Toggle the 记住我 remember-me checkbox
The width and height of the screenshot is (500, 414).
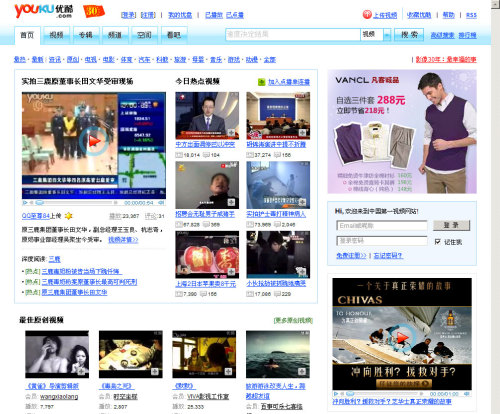438,242
